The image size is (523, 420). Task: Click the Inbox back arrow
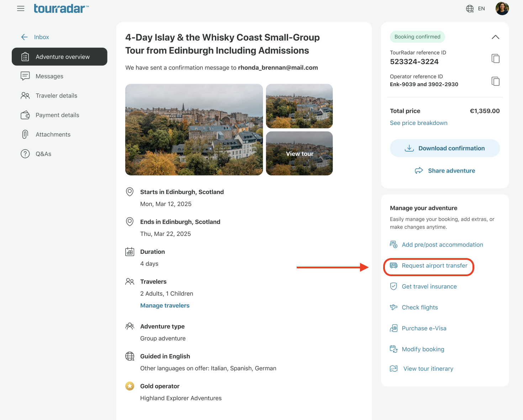click(25, 37)
